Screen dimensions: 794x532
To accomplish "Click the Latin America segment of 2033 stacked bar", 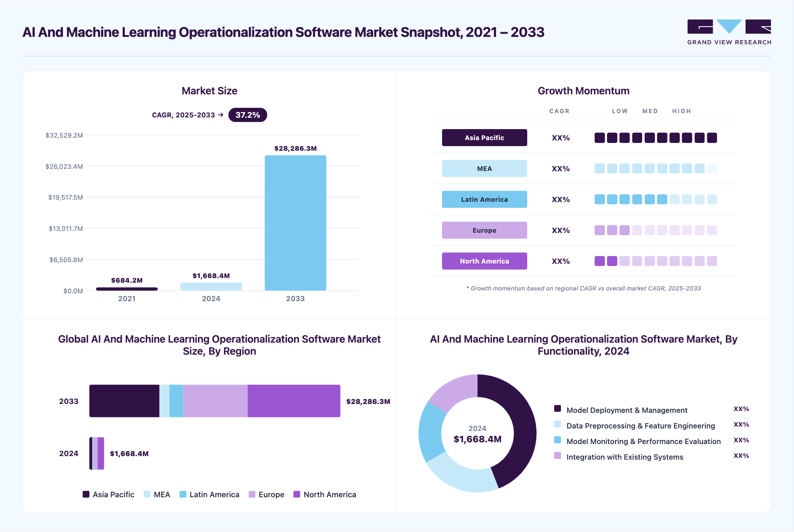I will [x=176, y=401].
